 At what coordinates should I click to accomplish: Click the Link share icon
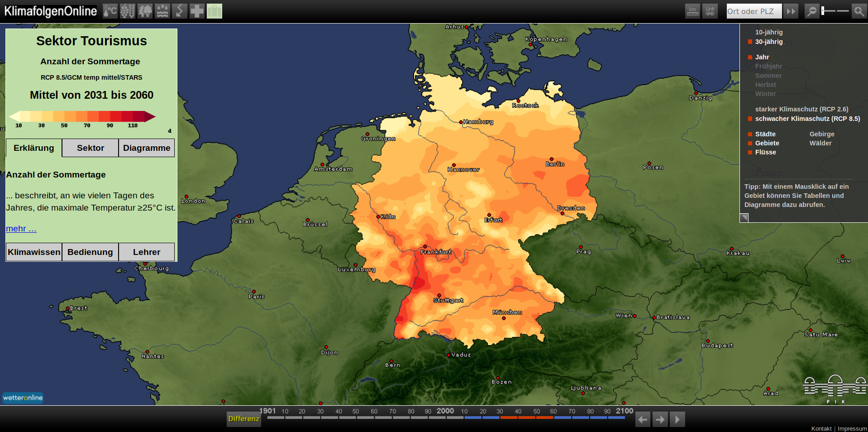coord(710,11)
